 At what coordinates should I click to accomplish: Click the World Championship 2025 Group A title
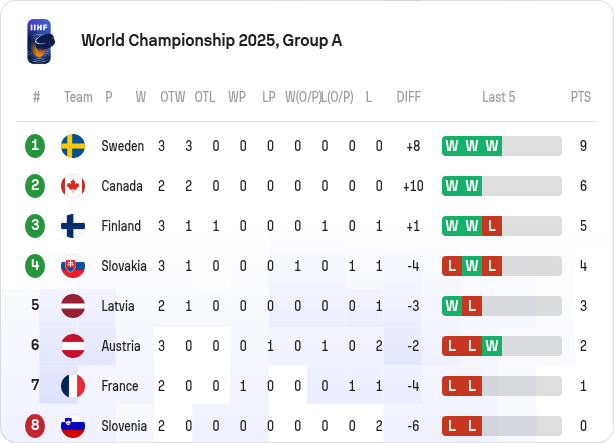211,40
